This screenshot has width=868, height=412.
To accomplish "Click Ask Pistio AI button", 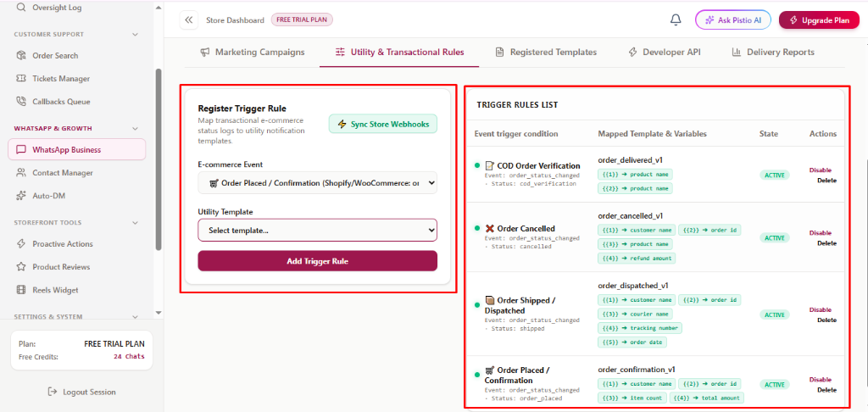I will click(733, 20).
